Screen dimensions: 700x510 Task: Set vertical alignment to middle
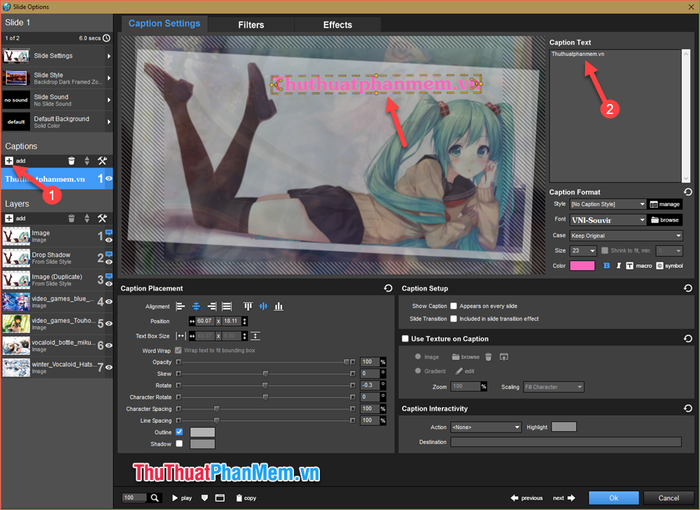(x=263, y=306)
